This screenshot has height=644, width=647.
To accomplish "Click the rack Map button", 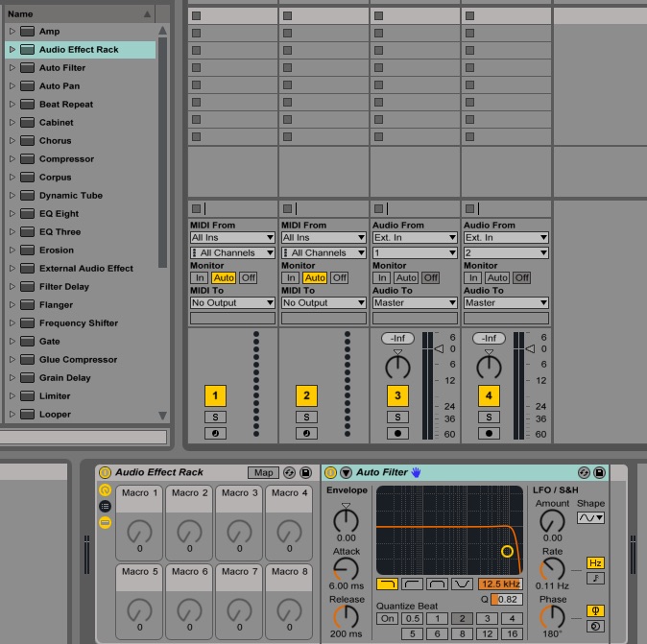I will [x=263, y=473].
